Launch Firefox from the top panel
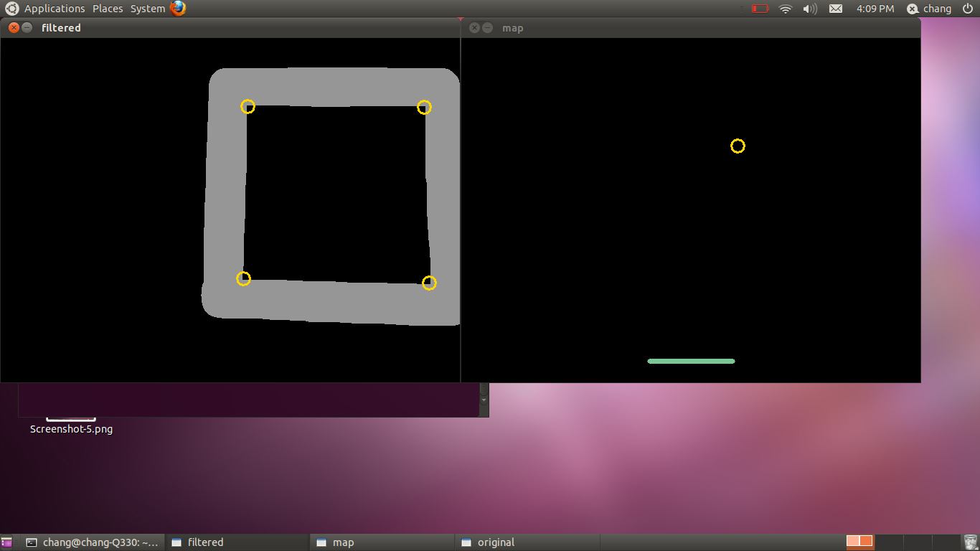Screen dimensions: 980x551 [x=178, y=9]
